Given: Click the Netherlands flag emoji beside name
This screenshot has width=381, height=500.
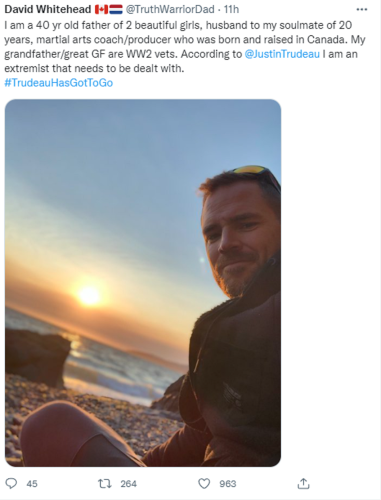Looking at the screenshot, I should pos(116,10).
